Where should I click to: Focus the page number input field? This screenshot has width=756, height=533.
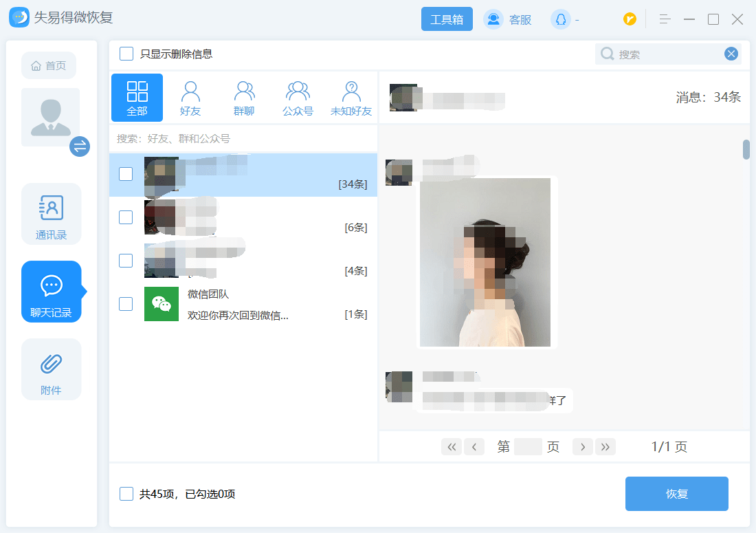point(528,447)
